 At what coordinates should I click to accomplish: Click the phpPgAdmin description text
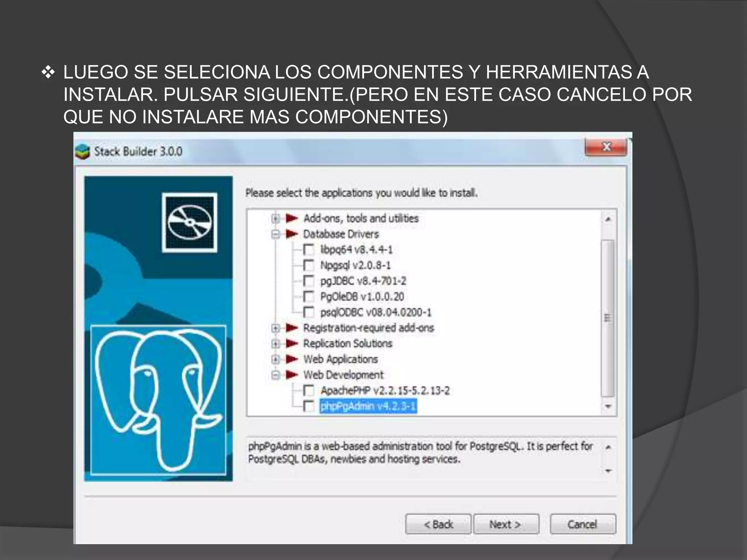[x=421, y=452]
